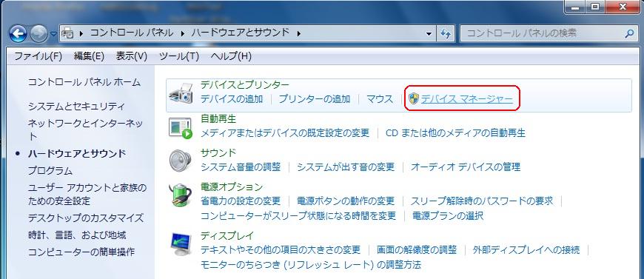
Task: Open システム音量の調整 link
Action: coord(241,167)
